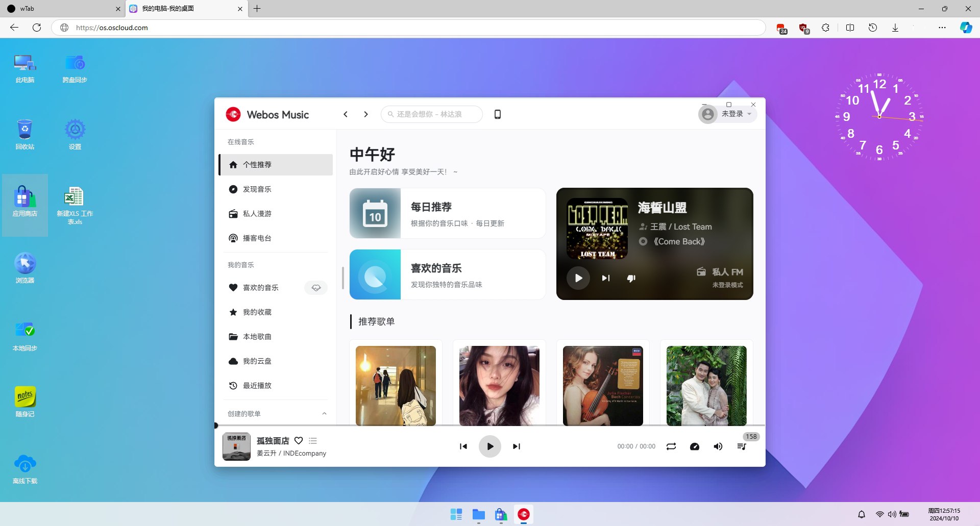Select 个性推荐 in the sidebar
The height and width of the screenshot is (526, 980).
[276, 165]
